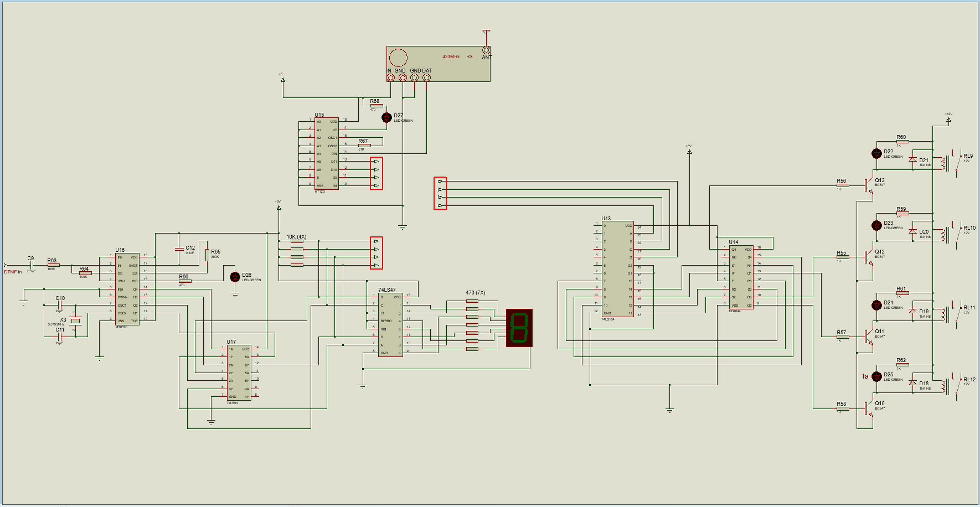Select the C9 input capacitor
Viewport: 980px width, 507px height.
[31, 265]
